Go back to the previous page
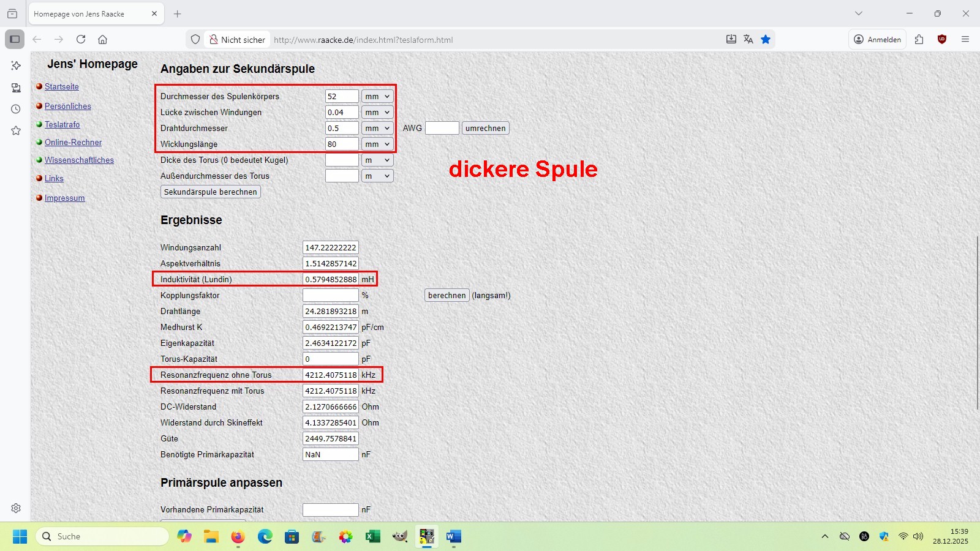Viewport: 980px width, 551px height. coord(37,39)
